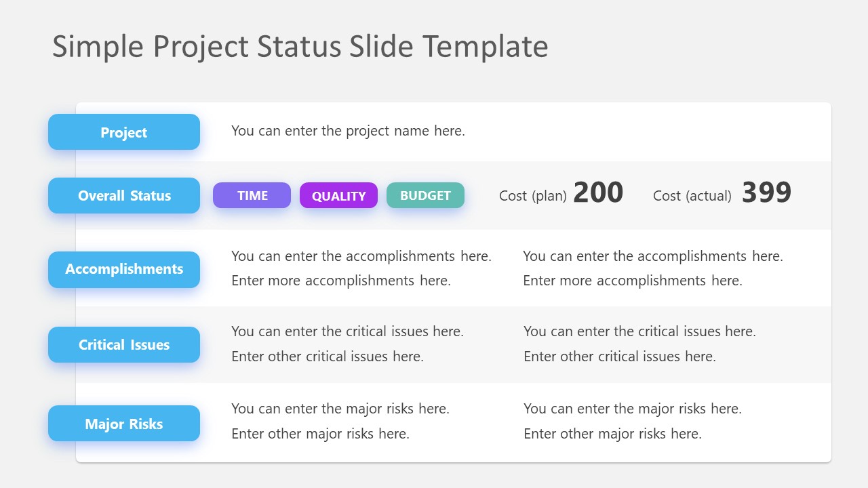Image resolution: width=868 pixels, height=488 pixels.
Task: Click the purple TIME status badge
Action: pyautogui.click(x=252, y=195)
